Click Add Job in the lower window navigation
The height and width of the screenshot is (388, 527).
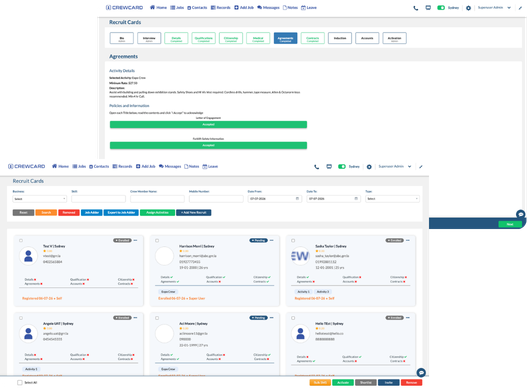(146, 166)
